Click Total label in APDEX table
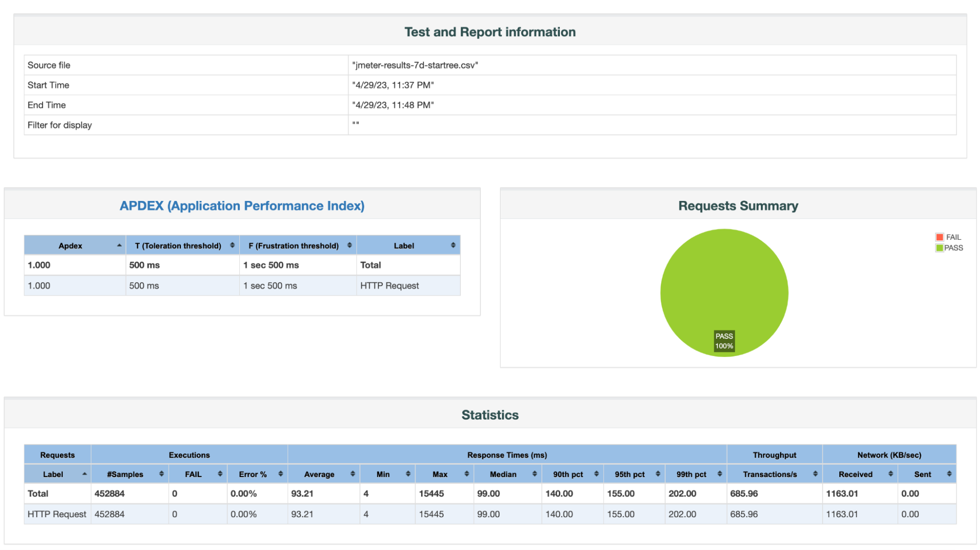This screenshot has width=980, height=550. [x=371, y=265]
